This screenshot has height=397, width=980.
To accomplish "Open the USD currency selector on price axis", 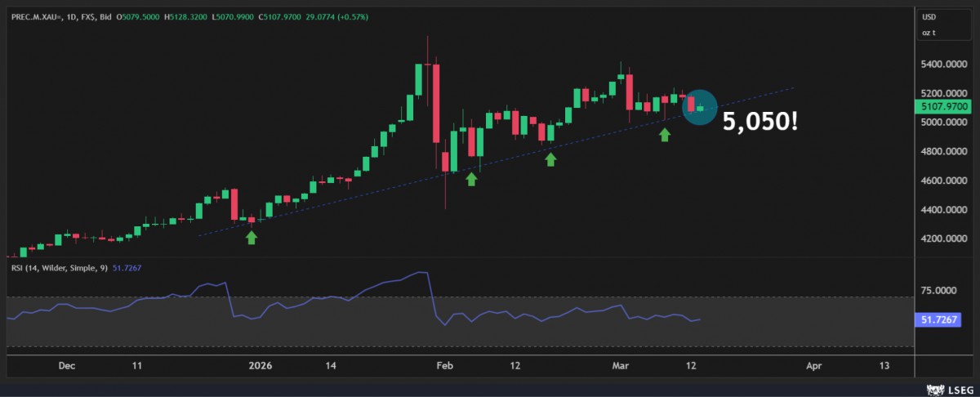I will tap(929, 16).
